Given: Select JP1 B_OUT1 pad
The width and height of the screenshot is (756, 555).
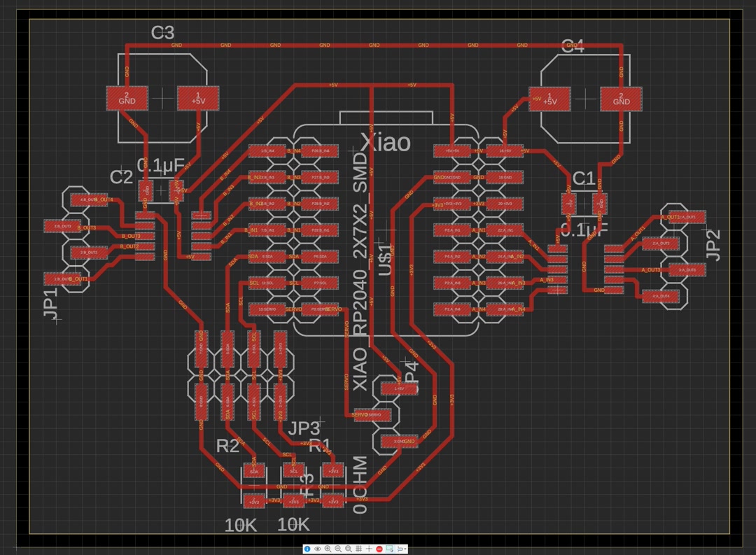Looking at the screenshot, I should pyautogui.click(x=63, y=279).
